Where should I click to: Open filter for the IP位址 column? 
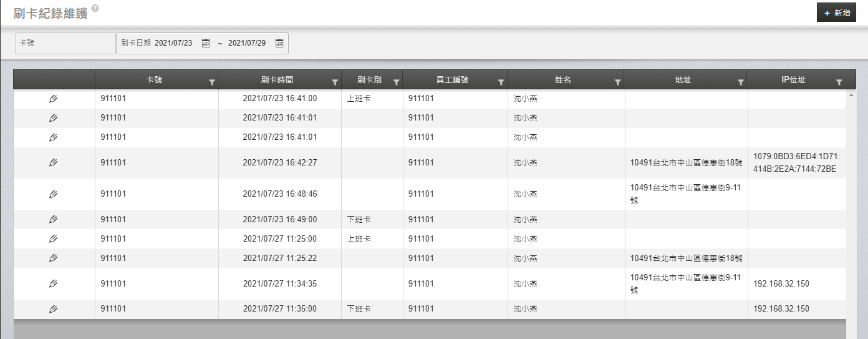[839, 82]
